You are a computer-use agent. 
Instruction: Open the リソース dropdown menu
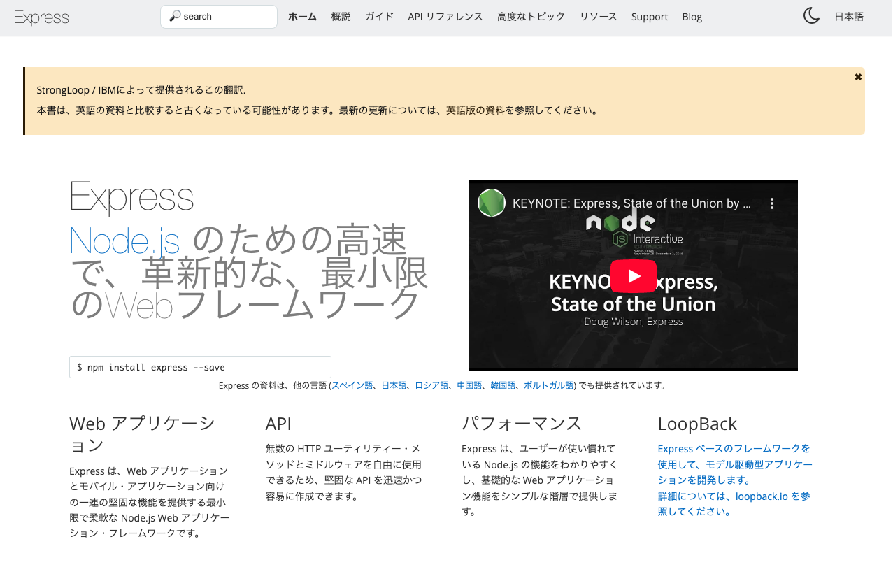598,16
